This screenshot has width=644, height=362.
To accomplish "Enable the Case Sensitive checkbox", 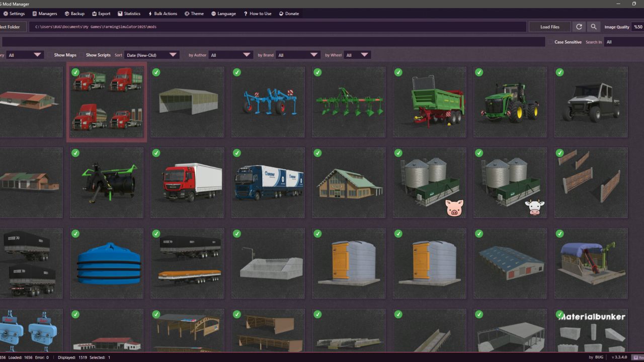I will pyautogui.click(x=550, y=42).
